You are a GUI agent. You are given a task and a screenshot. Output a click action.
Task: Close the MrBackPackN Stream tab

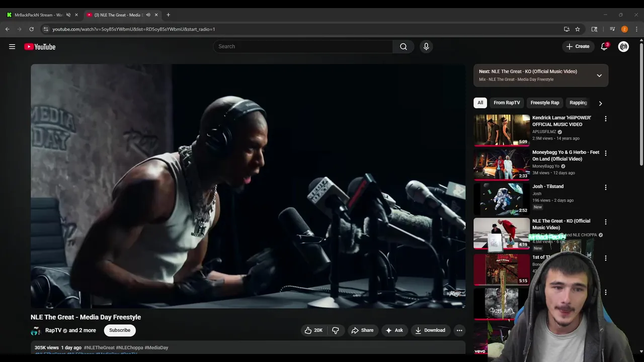tap(76, 15)
